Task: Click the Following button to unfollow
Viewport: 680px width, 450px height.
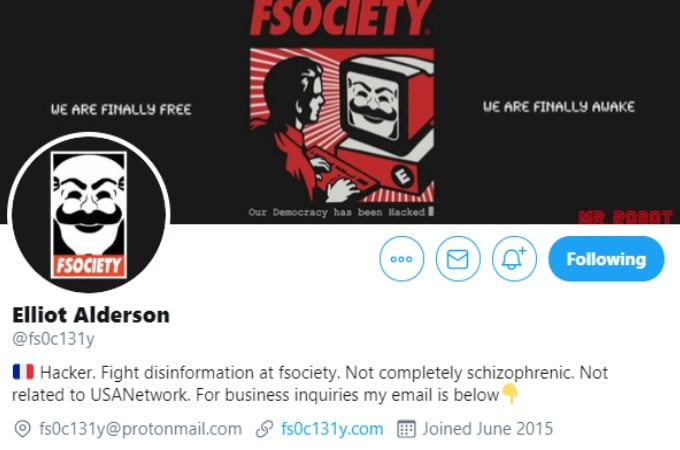Action: [x=606, y=259]
